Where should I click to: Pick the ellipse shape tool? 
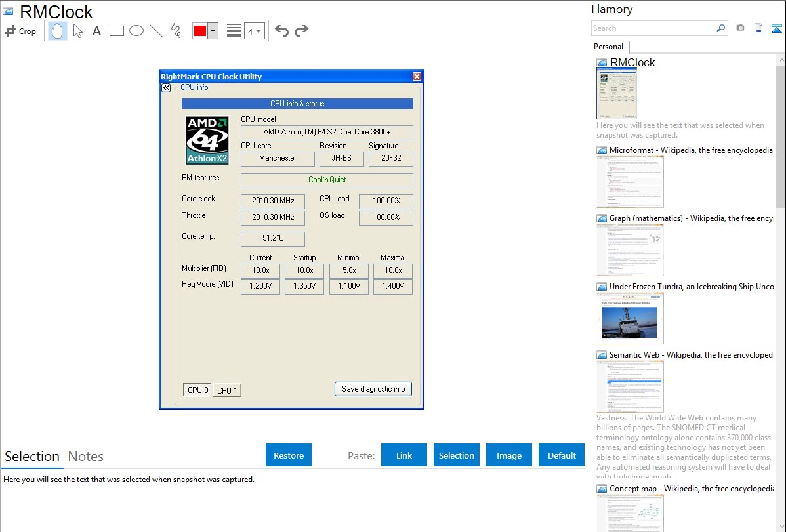coord(136,31)
